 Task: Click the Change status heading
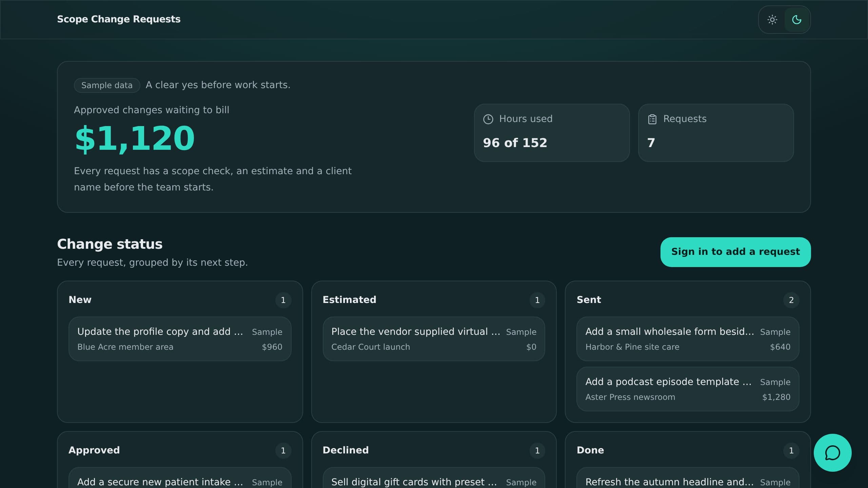pos(110,244)
